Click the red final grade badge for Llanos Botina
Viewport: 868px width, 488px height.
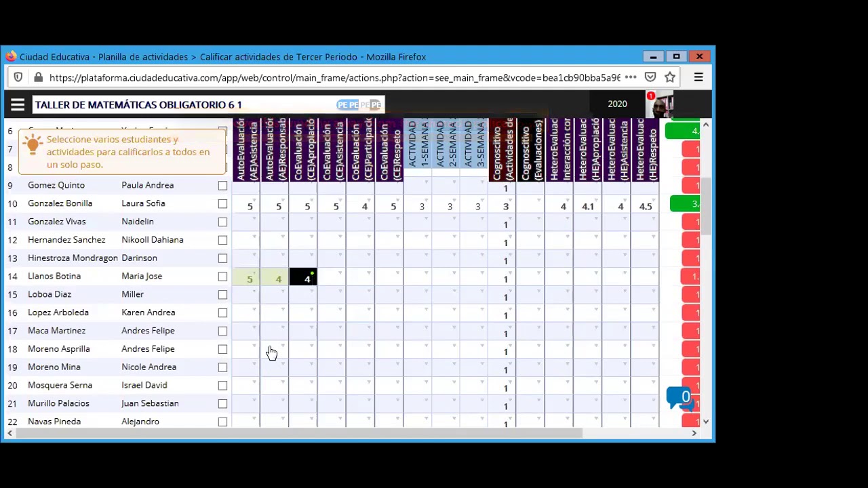(690, 277)
